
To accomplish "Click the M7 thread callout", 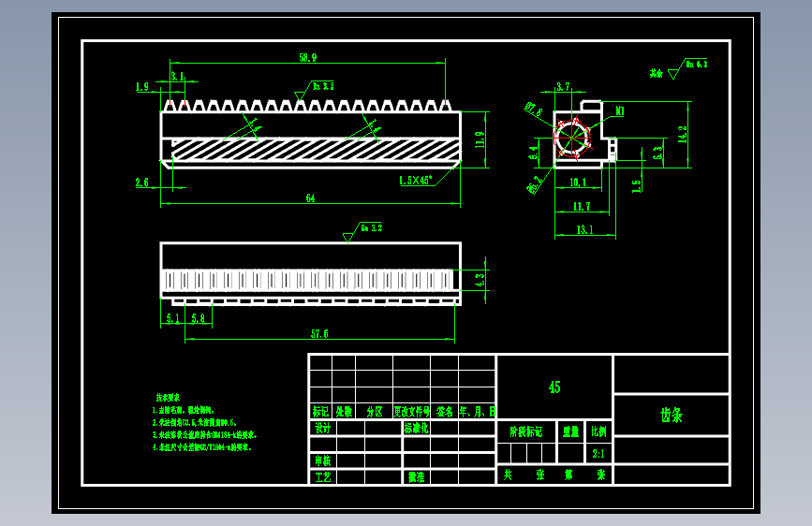I will click(x=619, y=111).
